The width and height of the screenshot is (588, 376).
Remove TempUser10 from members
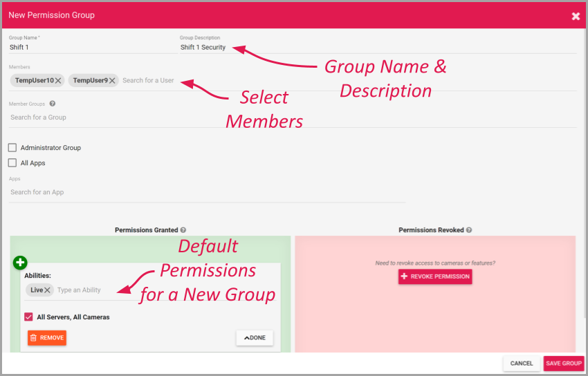58,80
